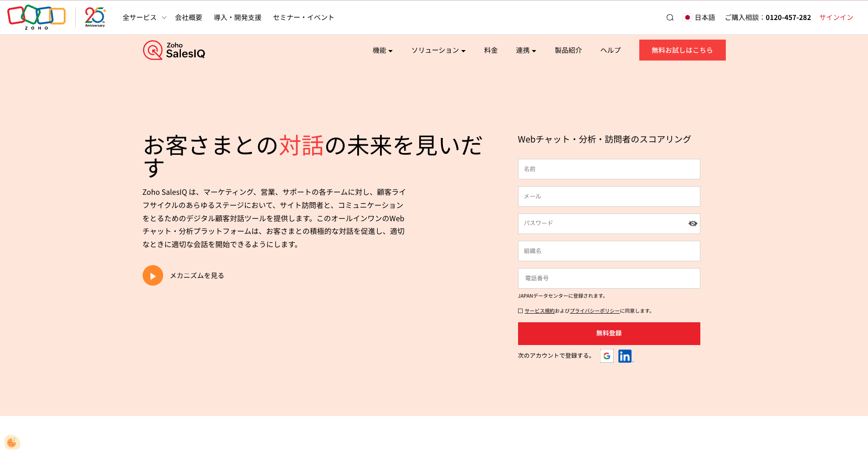Toggle password visibility eye icon

pos(693,223)
